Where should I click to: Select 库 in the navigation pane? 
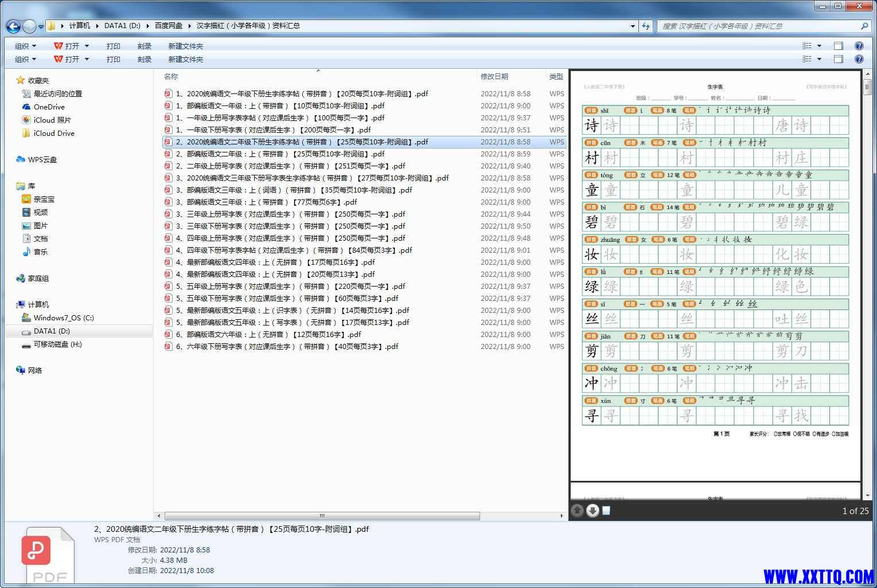[32, 186]
